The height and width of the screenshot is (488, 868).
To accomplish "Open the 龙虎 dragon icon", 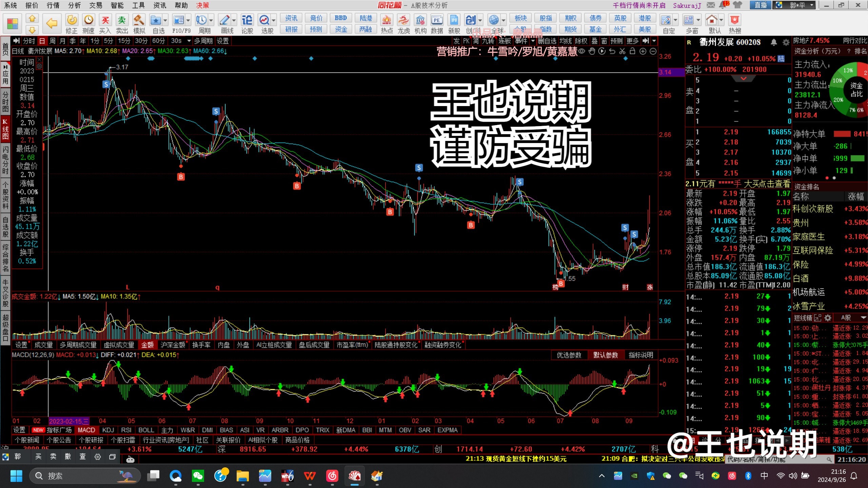I will pyautogui.click(x=403, y=20).
